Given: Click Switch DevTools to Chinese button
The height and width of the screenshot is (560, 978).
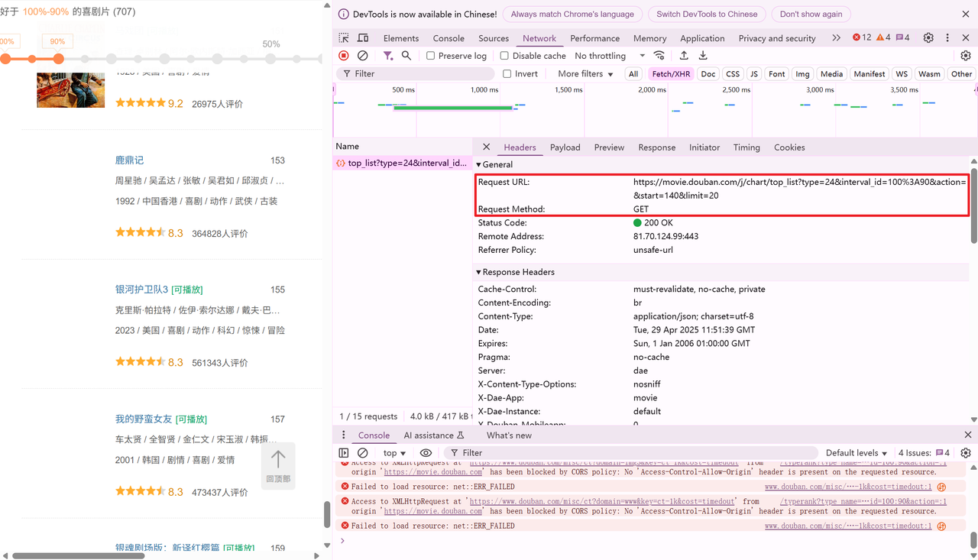Looking at the screenshot, I should tap(707, 14).
